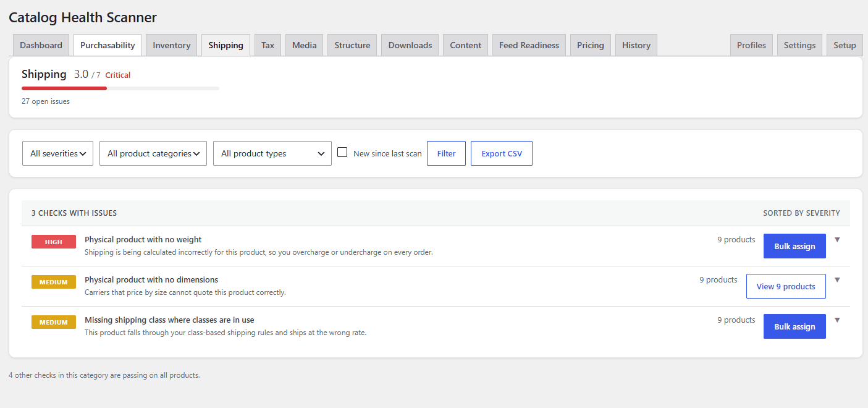Click 'Missing shipping class where classes are in use'
The height and width of the screenshot is (408, 868).
click(x=169, y=320)
